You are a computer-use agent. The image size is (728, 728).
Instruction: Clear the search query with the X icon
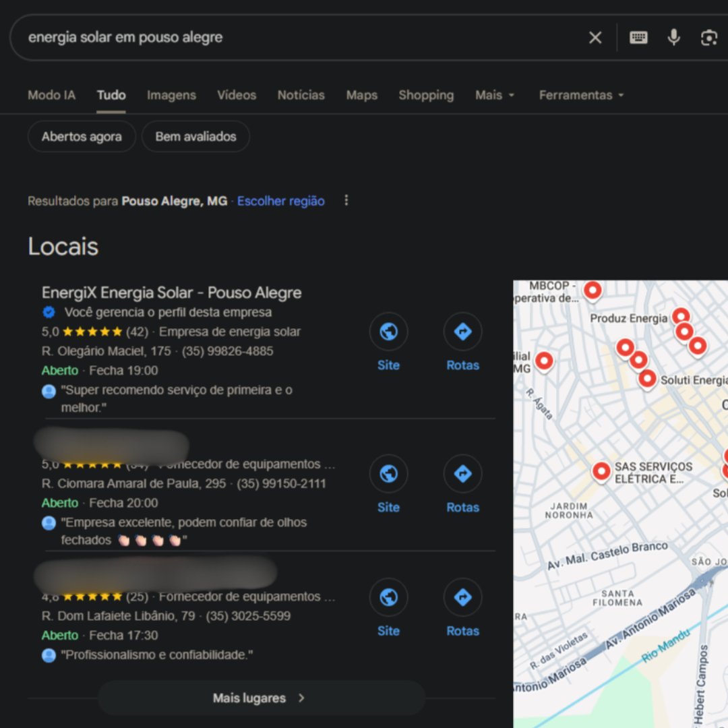pyautogui.click(x=595, y=38)
